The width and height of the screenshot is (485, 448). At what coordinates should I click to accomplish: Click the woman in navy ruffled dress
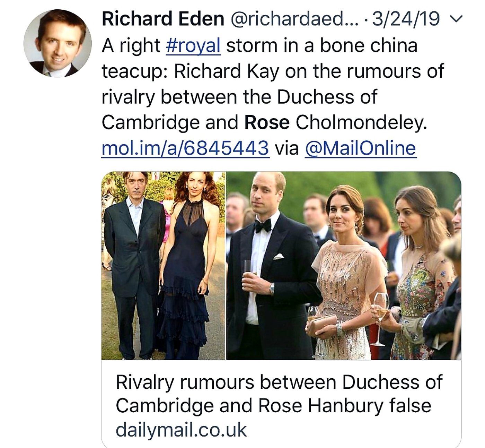[189, 264]
